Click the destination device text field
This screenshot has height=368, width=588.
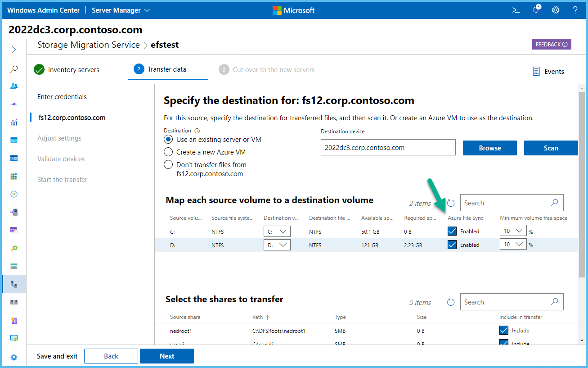tap(388, 147)
